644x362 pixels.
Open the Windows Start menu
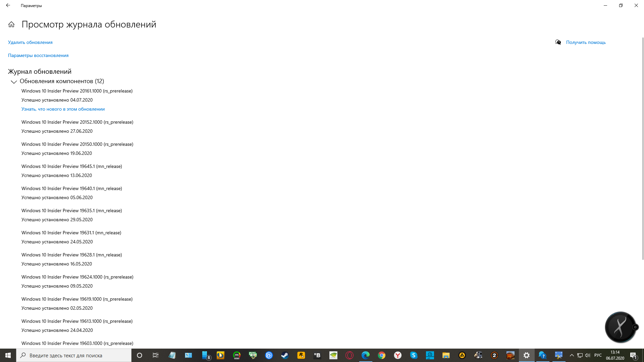coord(8,355)
